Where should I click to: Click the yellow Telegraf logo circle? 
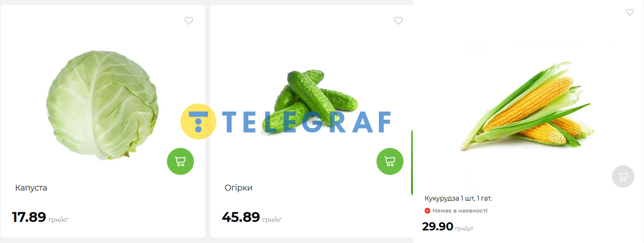[x=198, y=121]
